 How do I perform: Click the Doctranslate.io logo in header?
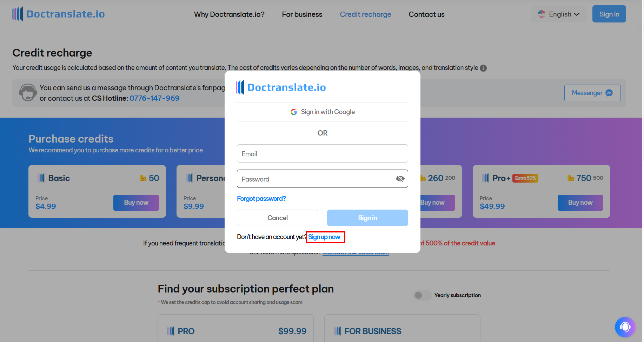click(58, 14)
